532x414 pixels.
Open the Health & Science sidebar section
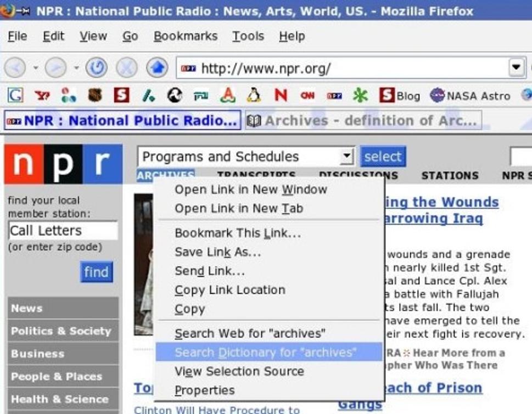point(63,399)
